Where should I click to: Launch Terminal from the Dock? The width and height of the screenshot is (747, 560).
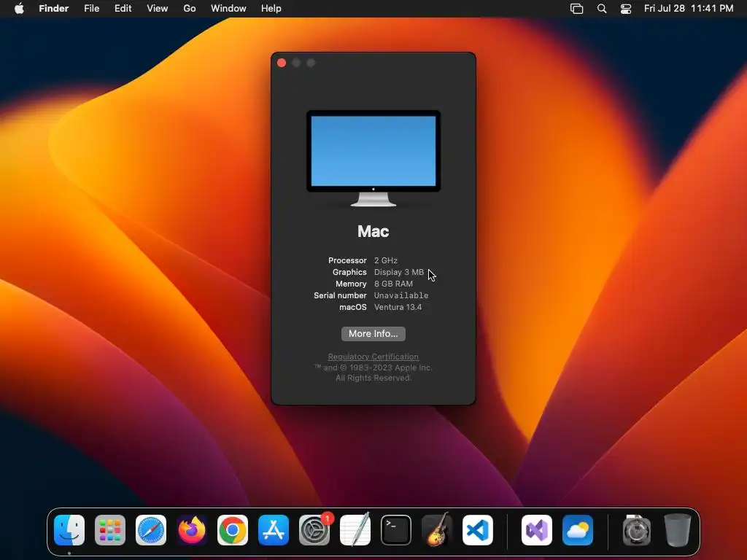coord(396,530)
